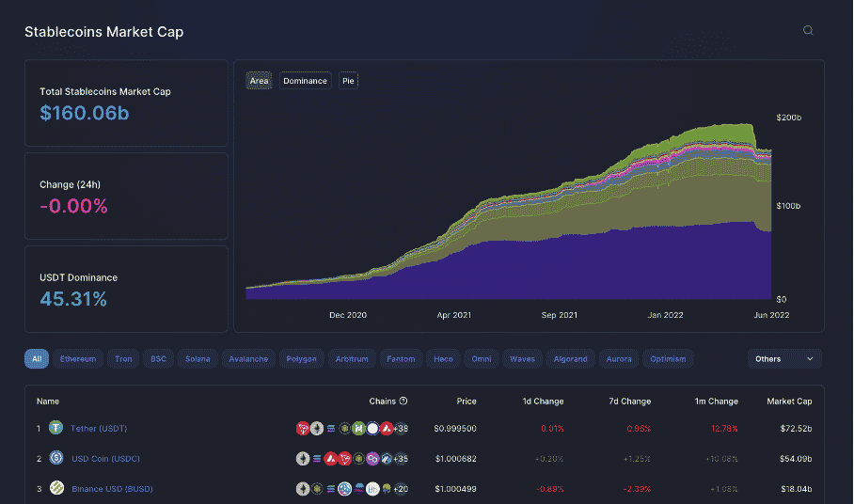Sort by 1d Change column header
The height and width of the screenshot is (504, 854).
pos(543,402)
